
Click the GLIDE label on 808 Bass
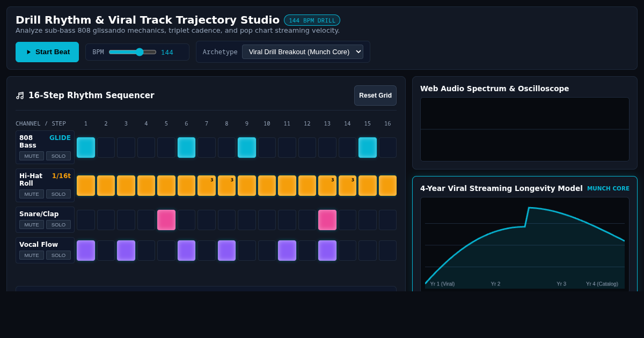(x=60, y=138)
